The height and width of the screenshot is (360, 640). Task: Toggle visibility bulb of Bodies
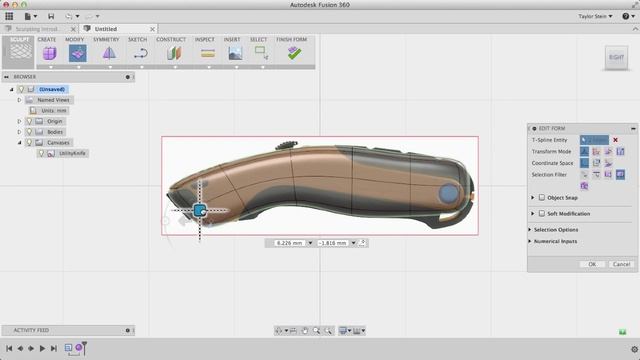[29, 132]
